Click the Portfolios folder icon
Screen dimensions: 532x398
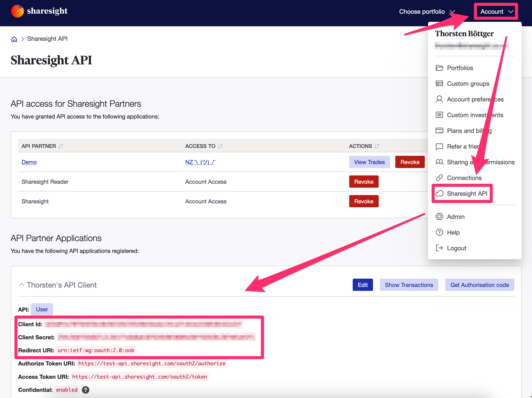pyautogui.click(x=439, y=68)
